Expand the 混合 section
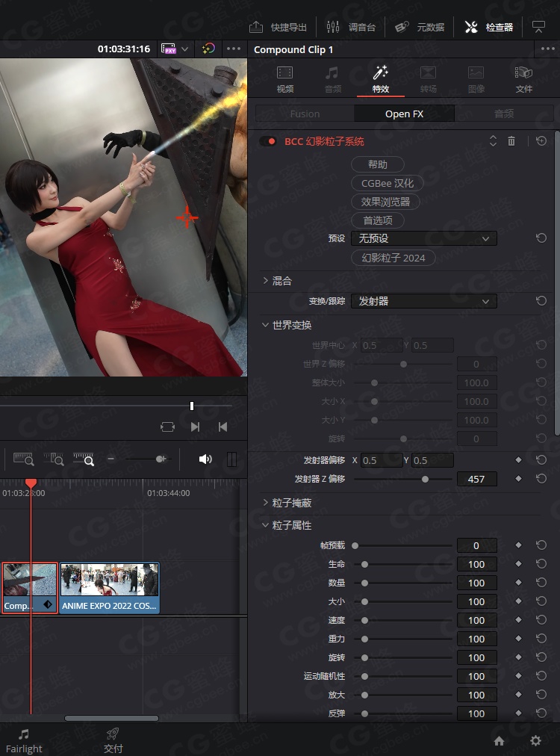Image resolution: width=560 pixels, height=756 pixels. tap(266, 281)
